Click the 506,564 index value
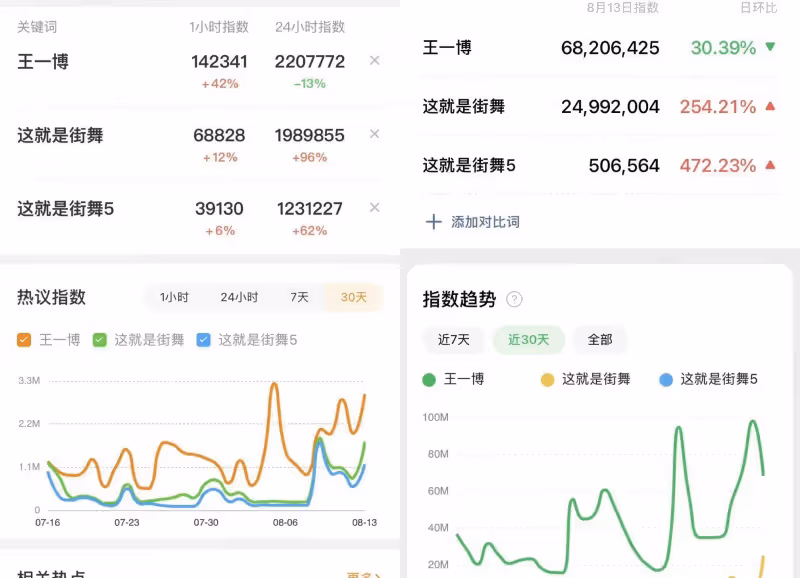 click(x=624, y=166)
